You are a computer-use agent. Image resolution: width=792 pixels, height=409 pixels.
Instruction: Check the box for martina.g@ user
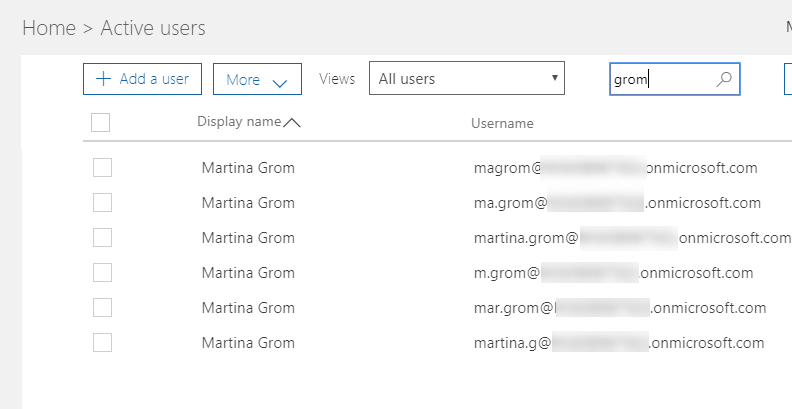(103, 342)
